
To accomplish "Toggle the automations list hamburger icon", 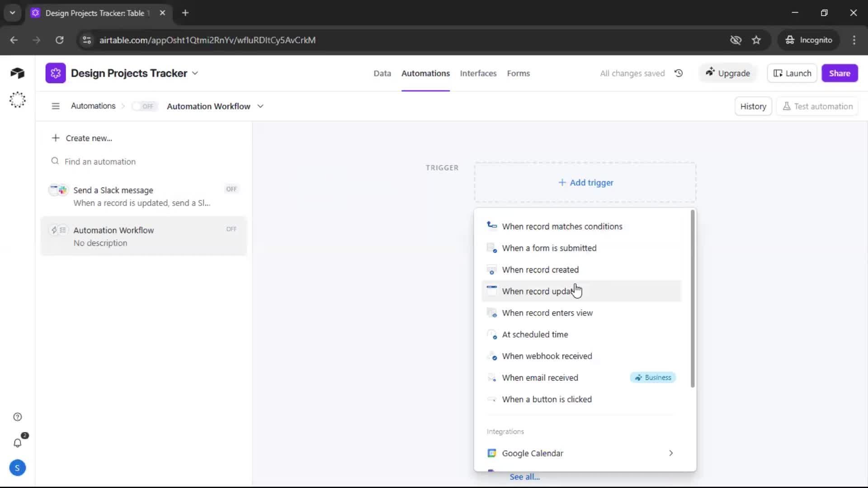I will [56, 106].
